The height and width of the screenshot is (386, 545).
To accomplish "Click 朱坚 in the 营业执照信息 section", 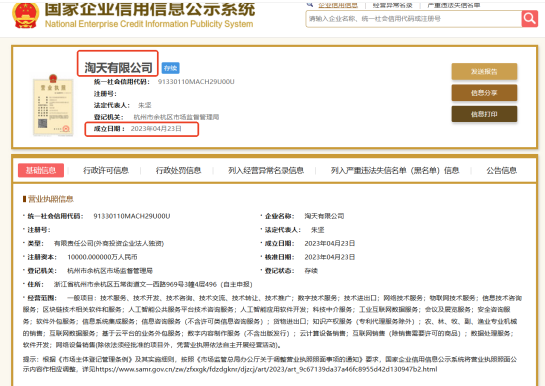I will 317,230.
